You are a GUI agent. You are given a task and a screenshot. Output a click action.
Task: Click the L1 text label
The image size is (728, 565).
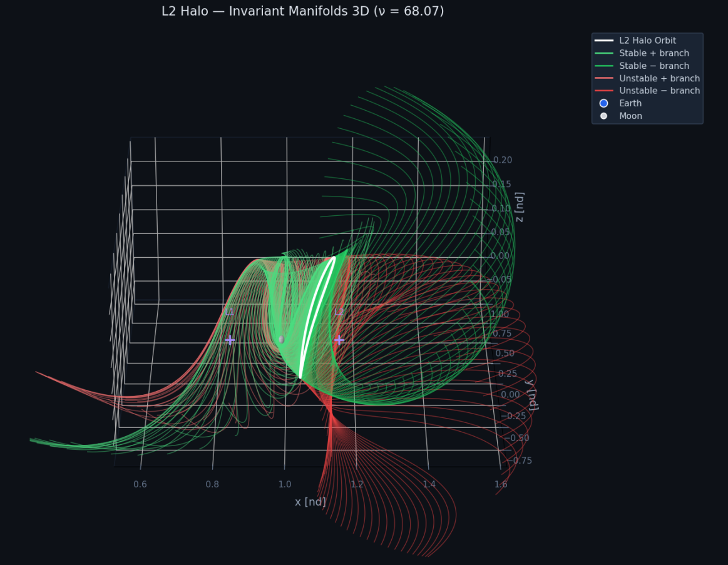[x=229, y=312]
